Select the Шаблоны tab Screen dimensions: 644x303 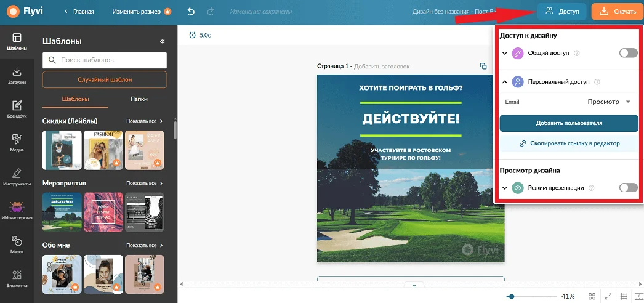(76, 99)
